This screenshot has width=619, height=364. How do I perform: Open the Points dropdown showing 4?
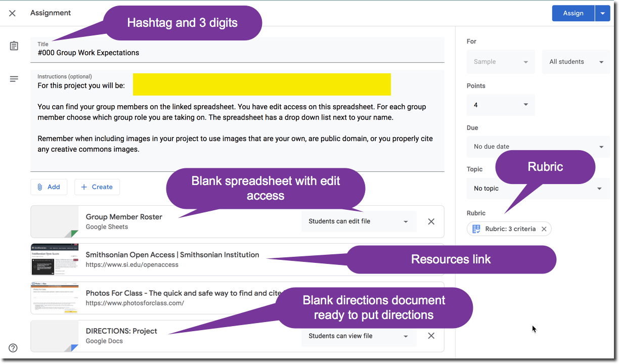(500, 105)
